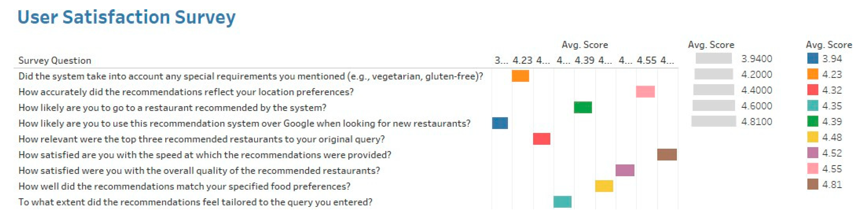Click the purple 4.52 legend swatch

812,153
